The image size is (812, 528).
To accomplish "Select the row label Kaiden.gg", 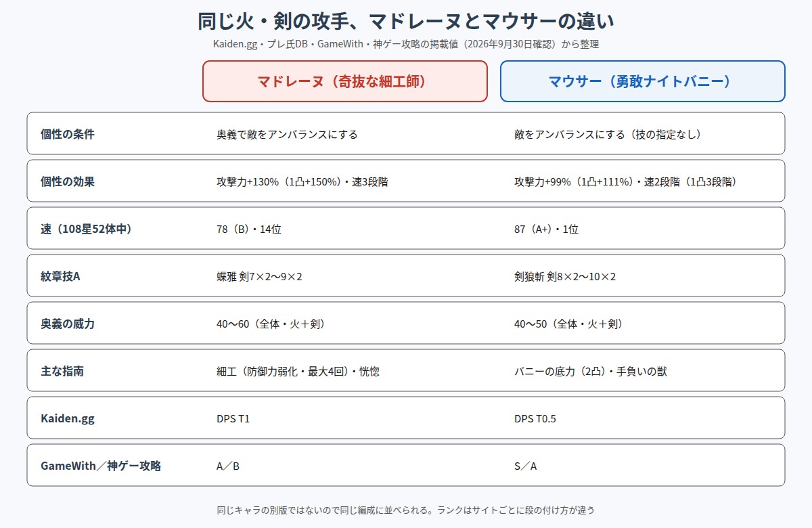I will 68,418.
